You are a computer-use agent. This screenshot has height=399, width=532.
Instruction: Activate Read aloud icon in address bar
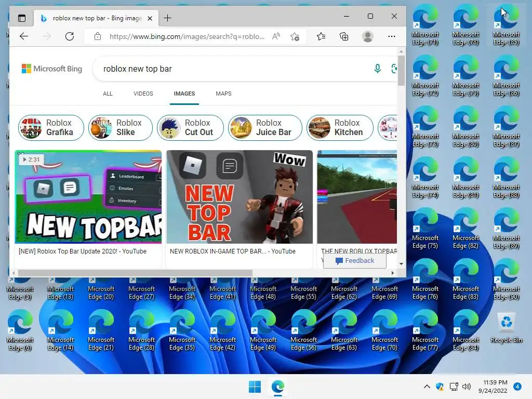276,36
